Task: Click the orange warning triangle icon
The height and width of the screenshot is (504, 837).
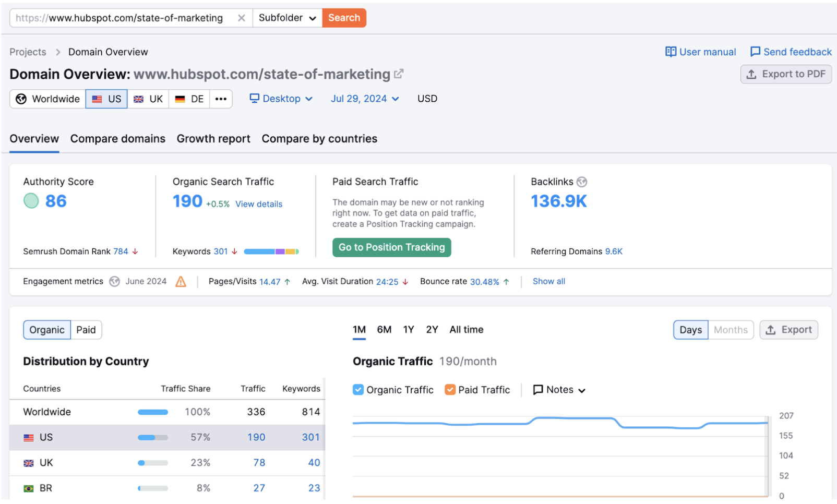Action: (181, 282)
